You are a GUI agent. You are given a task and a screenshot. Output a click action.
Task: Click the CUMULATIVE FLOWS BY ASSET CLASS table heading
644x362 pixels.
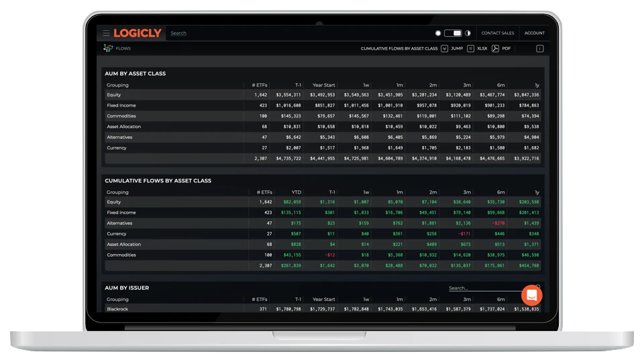point(158,180)
